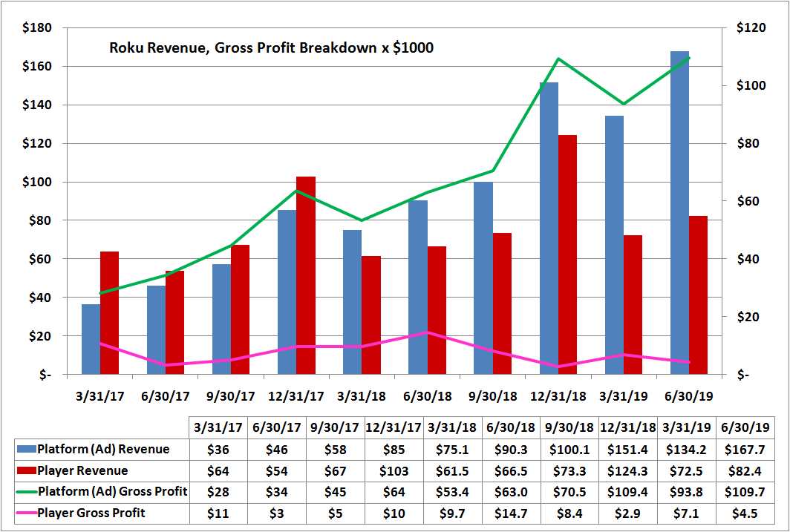
Task: Click the table cell '$82.4'
Action: pyautogui.click(x=745, y=471)
